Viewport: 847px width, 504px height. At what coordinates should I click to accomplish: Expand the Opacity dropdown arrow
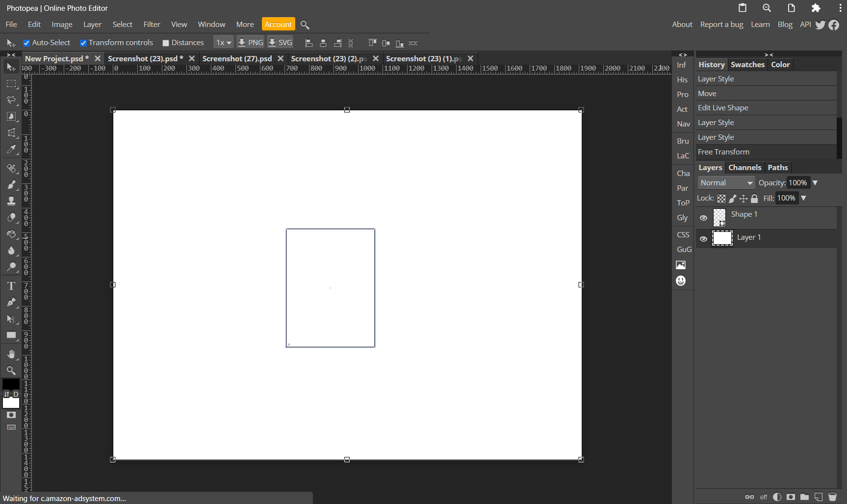click(815, 182)
